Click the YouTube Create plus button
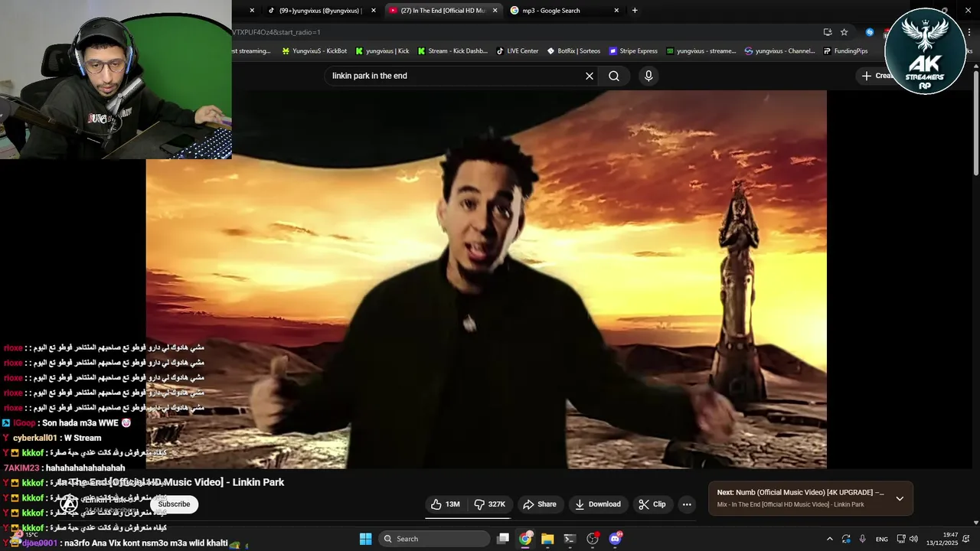The image size is (980, 551). (x=874, y=76)
